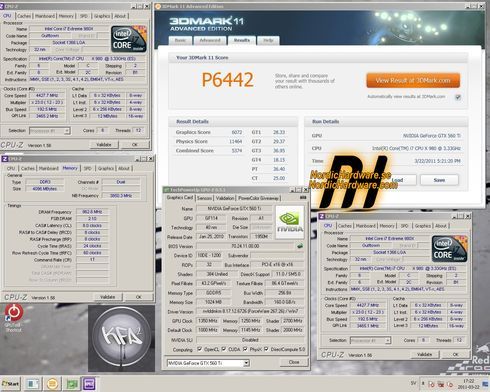490x392 pixels.
Task: Click the Z title icon of the lower-right CPU-Z window
Action: (322, 216)
